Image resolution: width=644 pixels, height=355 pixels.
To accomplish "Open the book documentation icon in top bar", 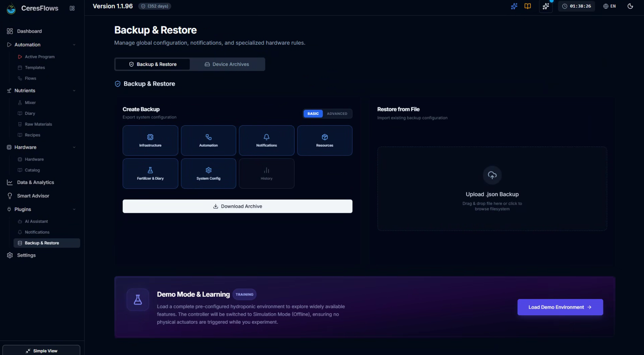I will (527, 6).
